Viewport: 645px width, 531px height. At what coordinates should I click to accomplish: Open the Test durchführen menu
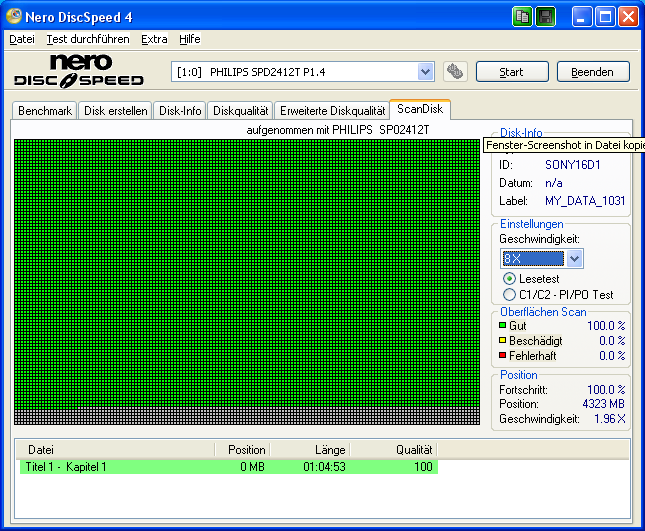tap(88, 39)
